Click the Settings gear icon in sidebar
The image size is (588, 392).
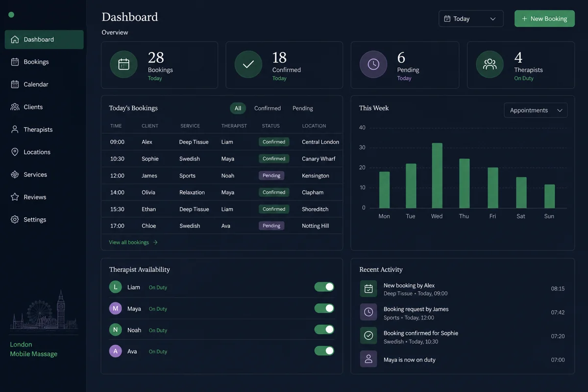pos(15,220)
